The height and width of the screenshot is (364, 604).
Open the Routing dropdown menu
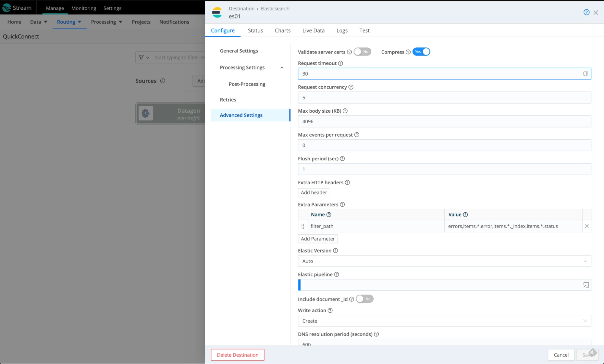69,22
